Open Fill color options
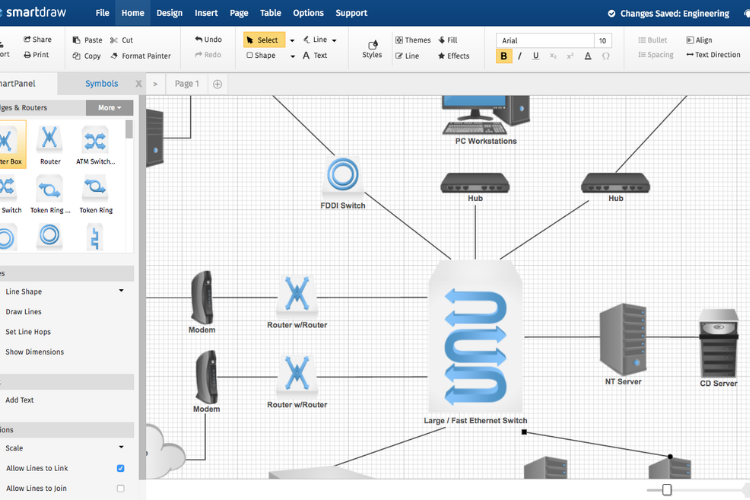 click(448, 40)
